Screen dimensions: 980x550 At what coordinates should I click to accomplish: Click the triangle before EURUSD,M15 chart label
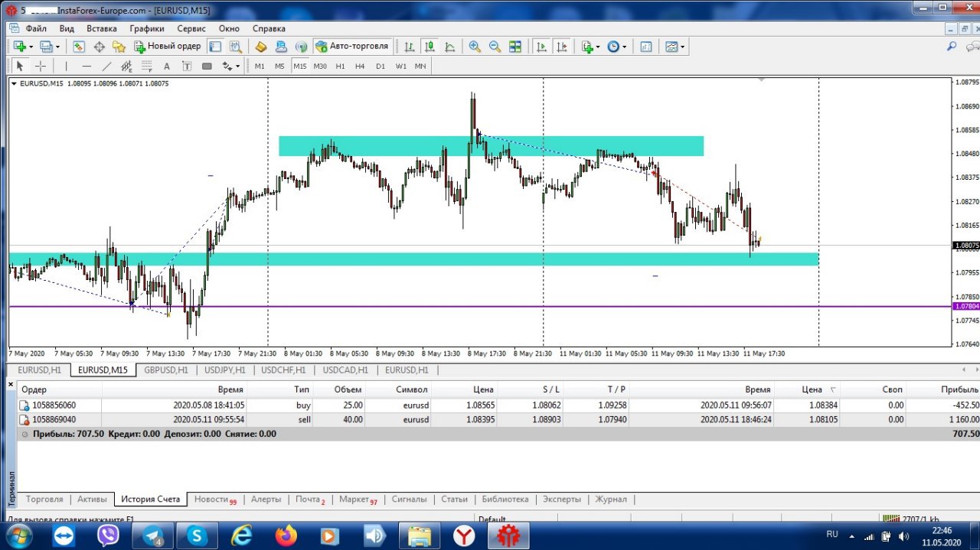pyautogui.click(x=14, y=83)
